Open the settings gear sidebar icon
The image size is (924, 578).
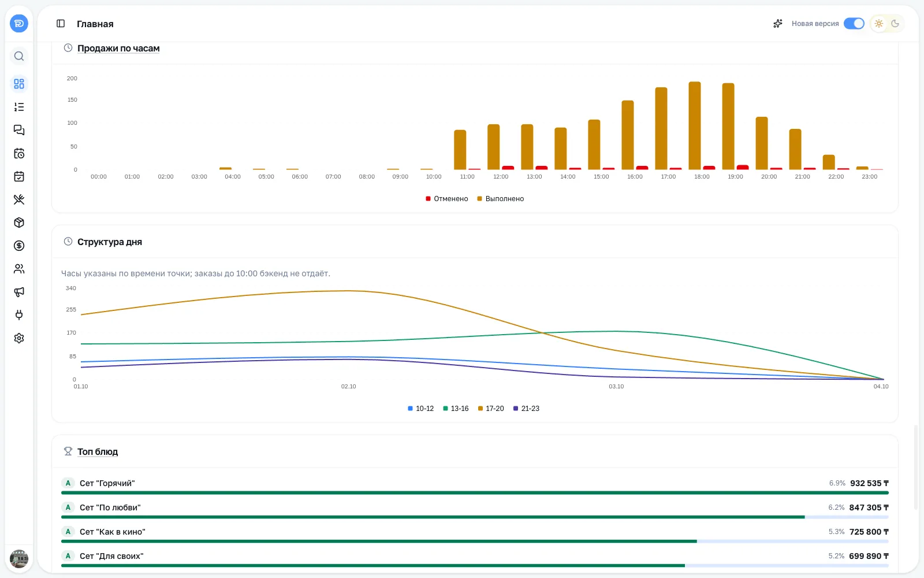pos(19,338)
